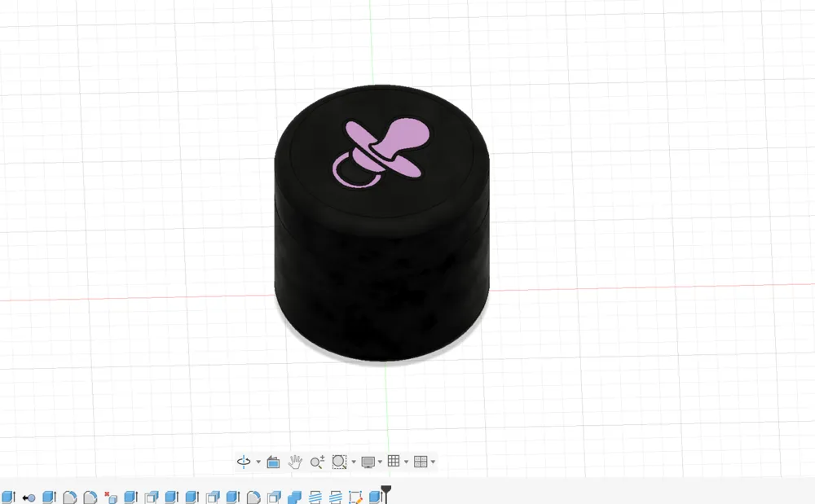Click the Zoom Window fit icon
Viewport: 815px width, 504px height.
pyautogui.click(x=339, y=462)
